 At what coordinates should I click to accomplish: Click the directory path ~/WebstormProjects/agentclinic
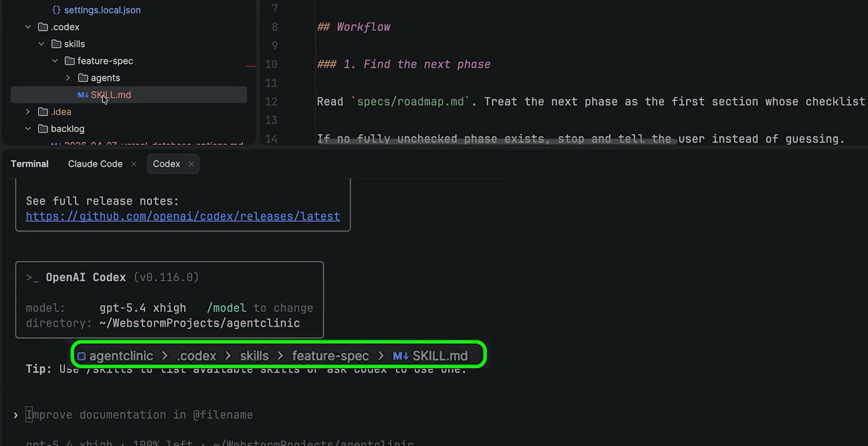coord(200,323)
